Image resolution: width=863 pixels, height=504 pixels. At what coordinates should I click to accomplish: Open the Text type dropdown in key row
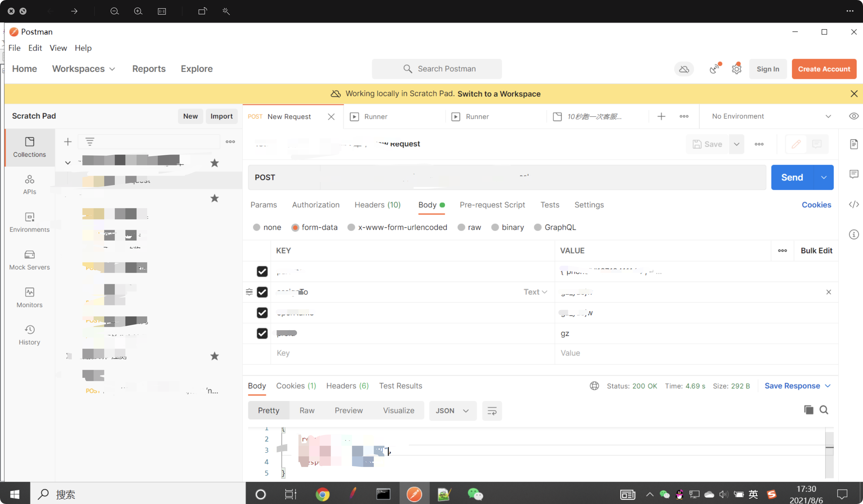tap(535, 292)
